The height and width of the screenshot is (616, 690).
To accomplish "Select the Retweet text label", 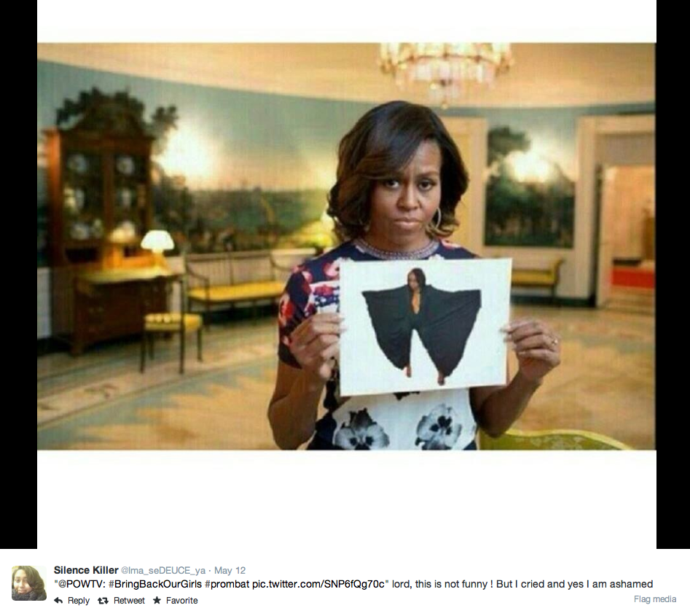I will [129, 601].
